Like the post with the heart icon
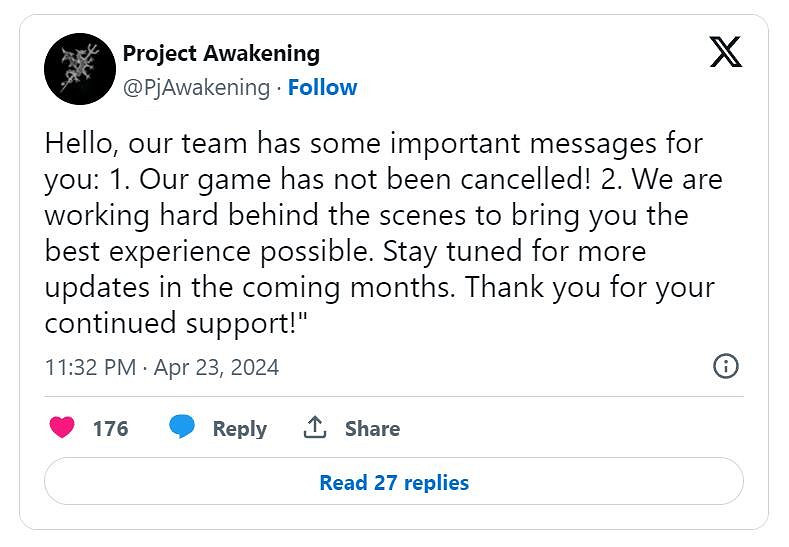 point(62,428)
